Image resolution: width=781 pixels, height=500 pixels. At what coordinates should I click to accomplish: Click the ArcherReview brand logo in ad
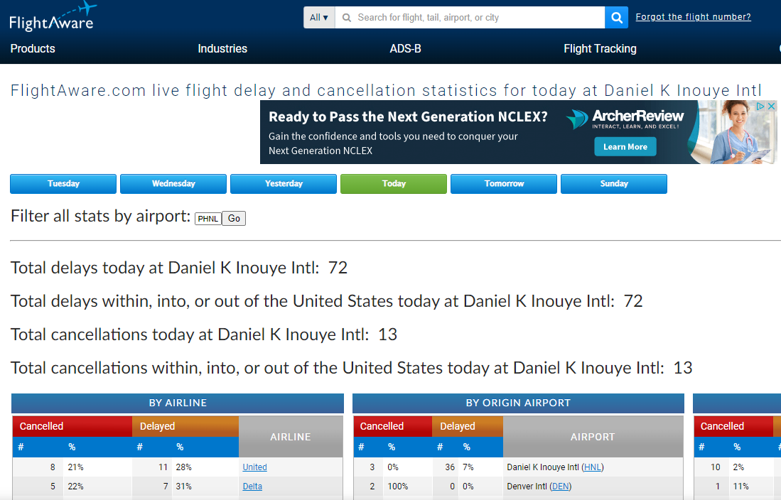[x=626, y=119]
